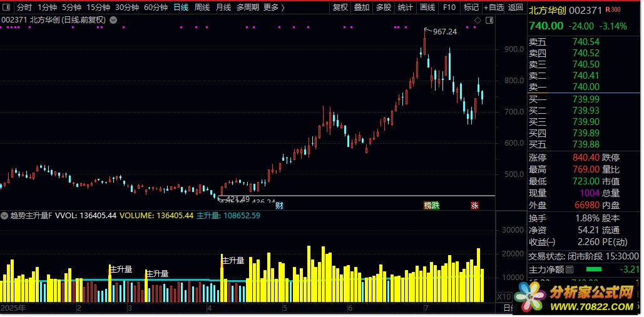This screenshot has height=317, width=644.
Task: Click the diamond marker icon above chart
Action: coord(478,20)
